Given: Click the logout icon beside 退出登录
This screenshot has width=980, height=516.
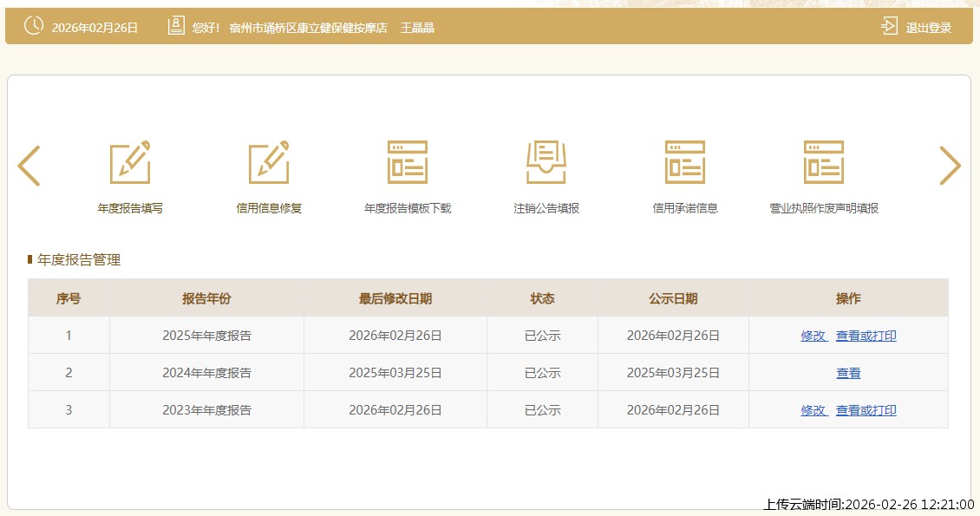Looking at the screenshot, I should click(889, 27).
